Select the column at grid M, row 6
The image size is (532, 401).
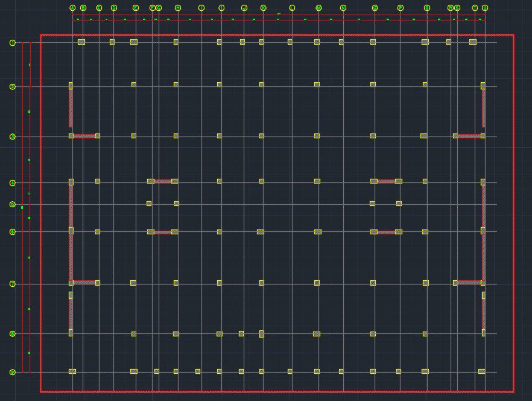pyautogui.click(x=317, y=231)
